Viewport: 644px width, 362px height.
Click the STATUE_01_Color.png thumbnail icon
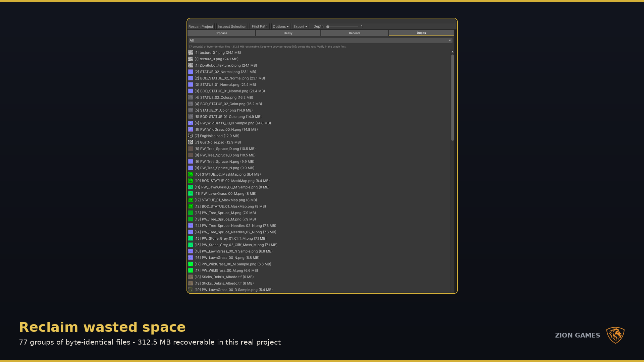point(191,110)
